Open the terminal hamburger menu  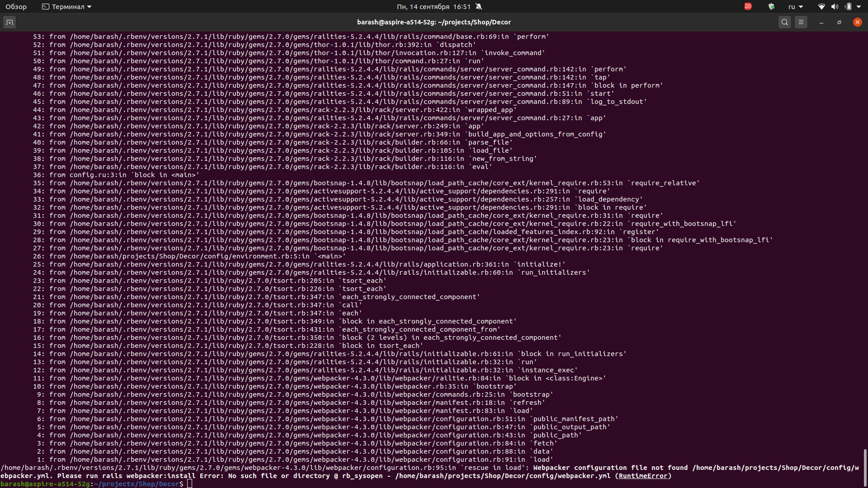pyautogui.click(x=801, y=22)
